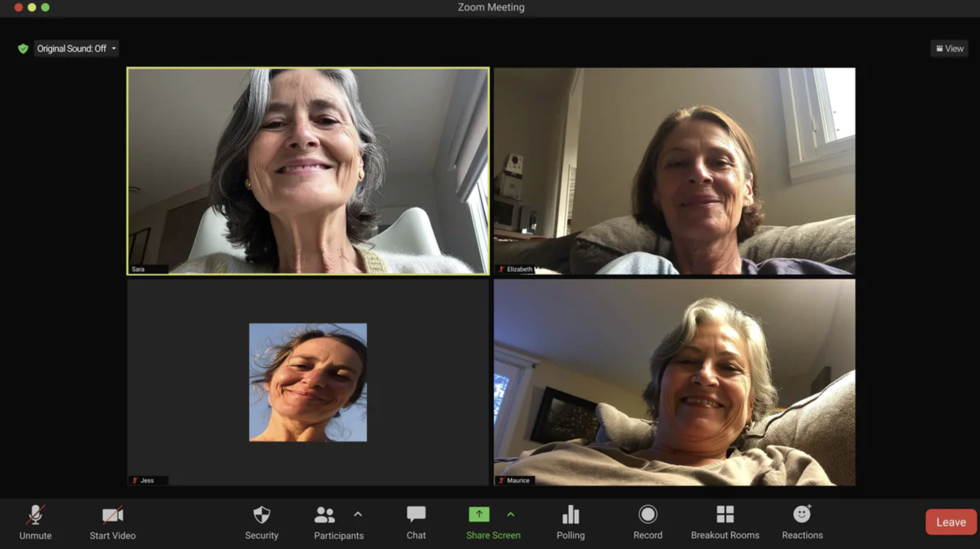Open the Reactions panel
980x549 pixels.
[802, 521]
